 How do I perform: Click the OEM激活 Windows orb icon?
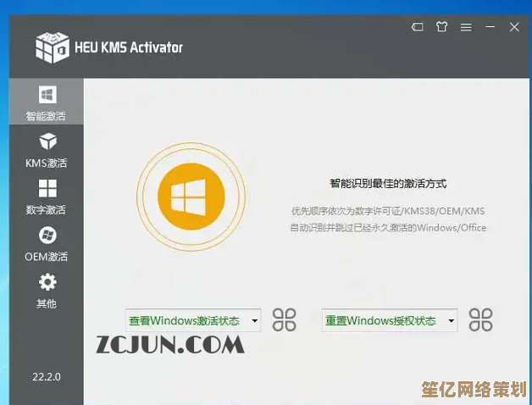pyautogui.click(x=47, y=235)
